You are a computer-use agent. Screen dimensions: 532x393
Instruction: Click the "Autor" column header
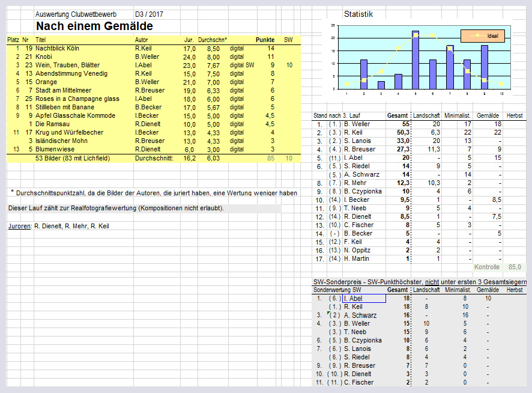pos(142,40)
